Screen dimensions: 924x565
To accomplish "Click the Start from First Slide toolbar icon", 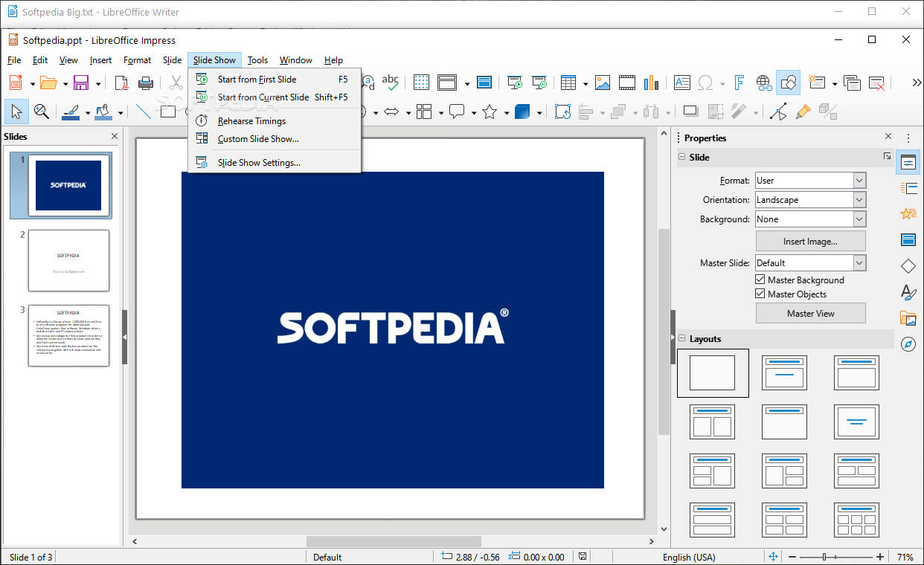I will point(514,83).
